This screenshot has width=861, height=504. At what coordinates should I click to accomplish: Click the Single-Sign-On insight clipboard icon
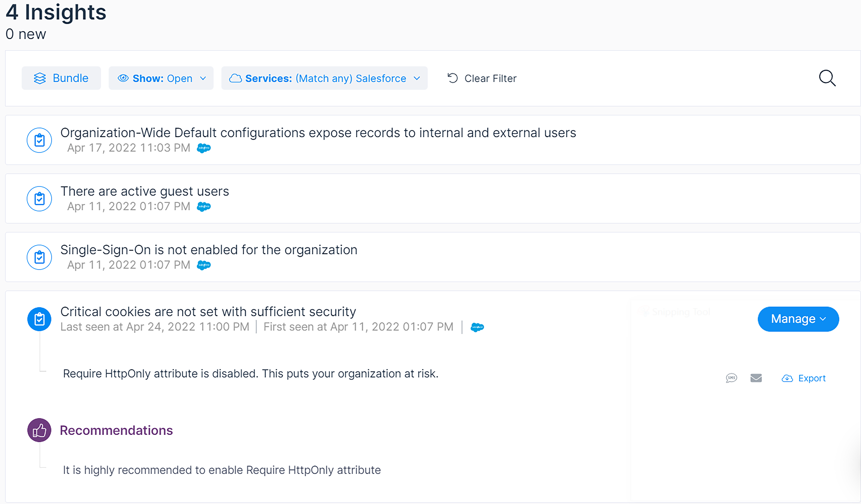pyautogui.click(x=39, y=257)
